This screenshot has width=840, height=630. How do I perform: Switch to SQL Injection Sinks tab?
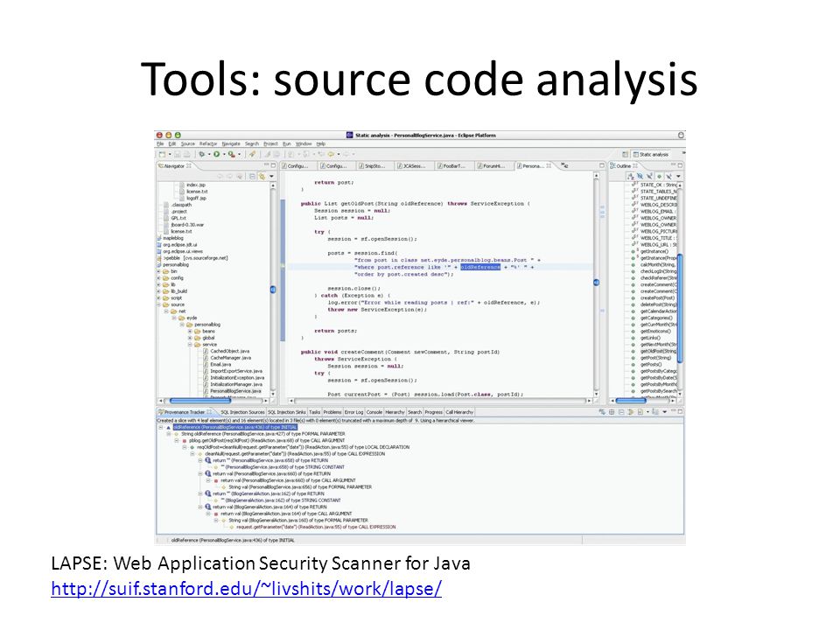coord(287,412)
